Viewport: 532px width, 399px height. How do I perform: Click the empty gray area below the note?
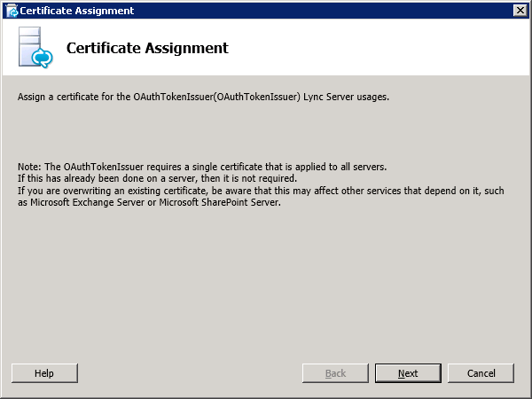pos(264,282)
